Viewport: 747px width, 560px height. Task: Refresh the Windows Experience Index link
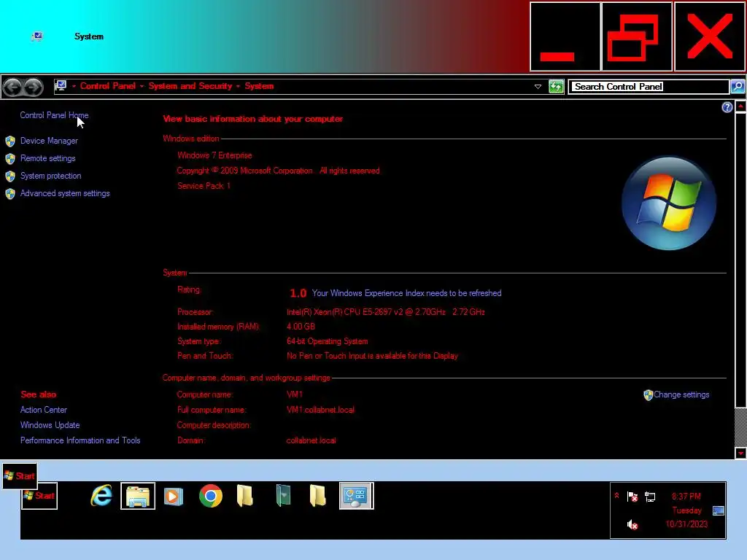coord(406,293)
